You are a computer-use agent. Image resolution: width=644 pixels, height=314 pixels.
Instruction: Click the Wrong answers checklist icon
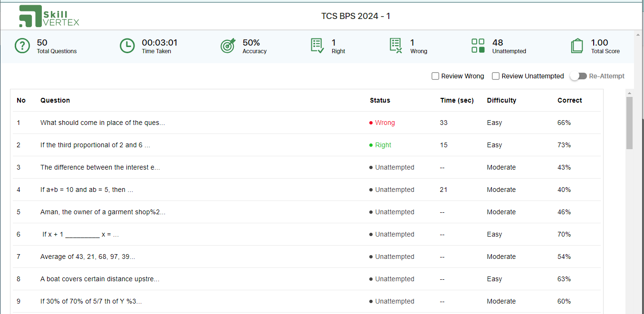(396, 46)
